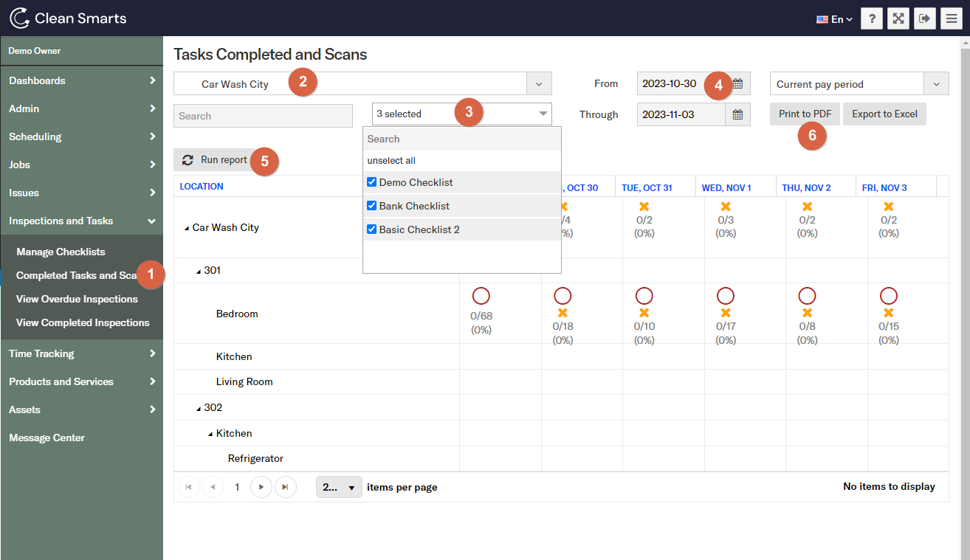Collapse the 301 location tree node
This screenshot has width=970, height=560.
(x=199, y=272)
